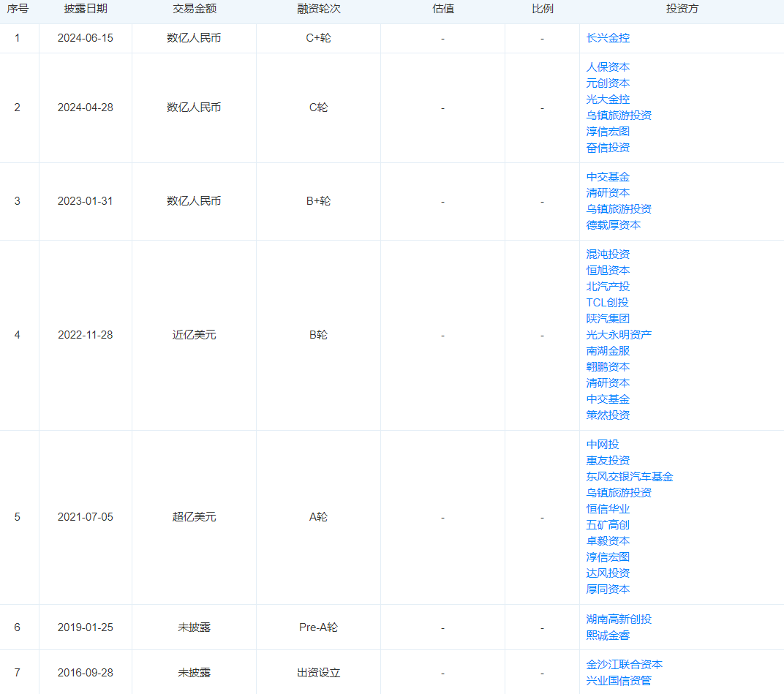Open the 金沙江联合资本 link
Image resolution: width=784 pixels, height=694 pixels.
click(x=624, y=665)
